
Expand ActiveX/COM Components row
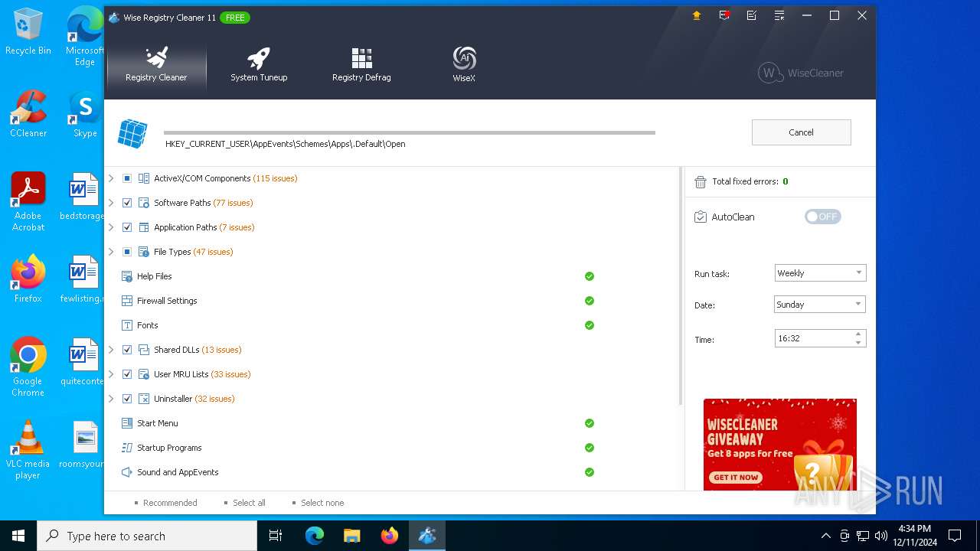(x=111, y=178)
